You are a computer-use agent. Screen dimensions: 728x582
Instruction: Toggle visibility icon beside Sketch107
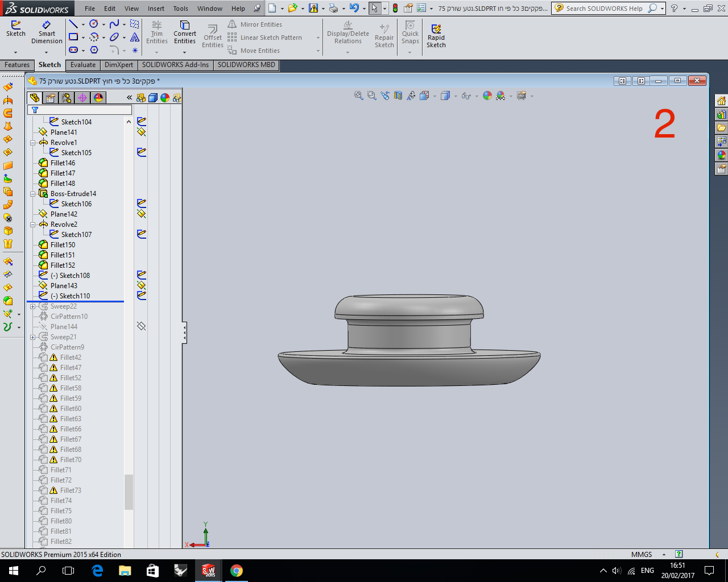(142, 234)
